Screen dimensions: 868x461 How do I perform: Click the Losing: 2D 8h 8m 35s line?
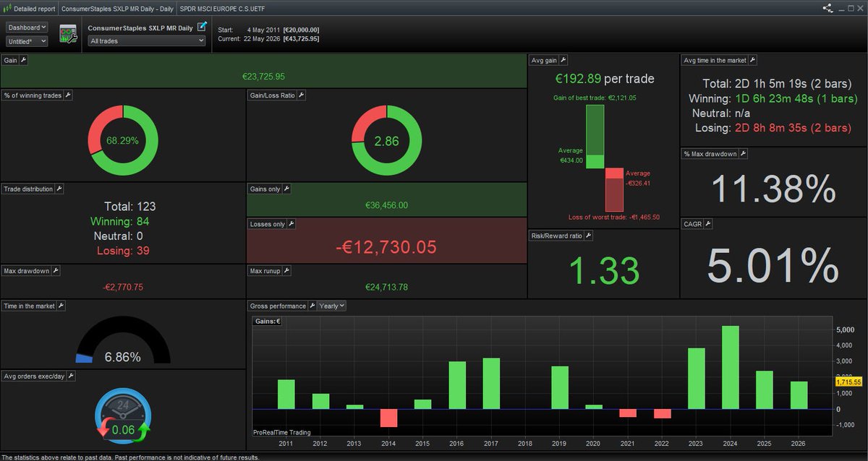(x=774, y=128)
